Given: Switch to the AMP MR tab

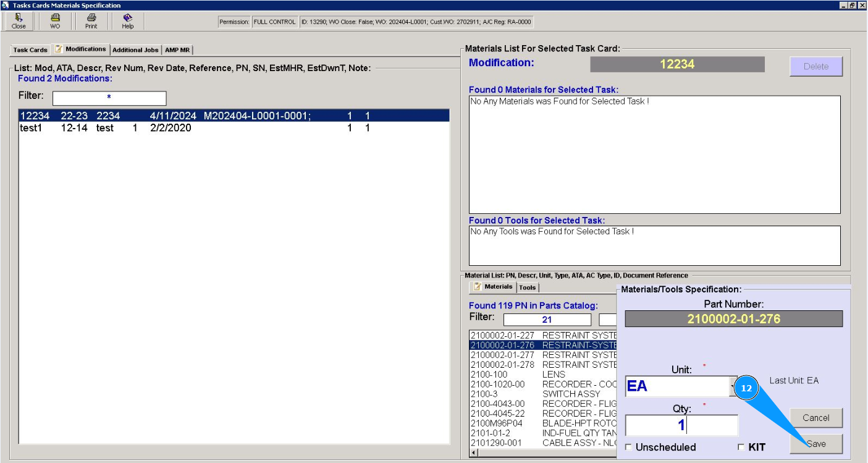Looking at the screenshot, I should tap(177, 50).
